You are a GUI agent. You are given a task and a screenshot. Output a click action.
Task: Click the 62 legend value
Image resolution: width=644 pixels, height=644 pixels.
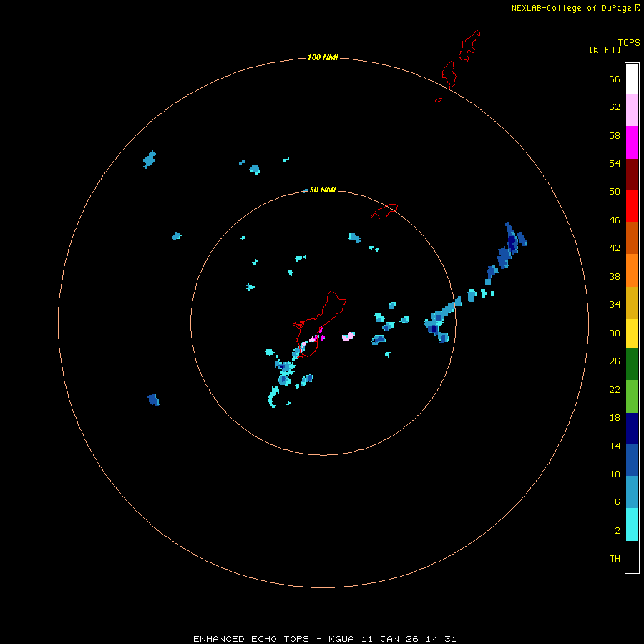[615, 107]
